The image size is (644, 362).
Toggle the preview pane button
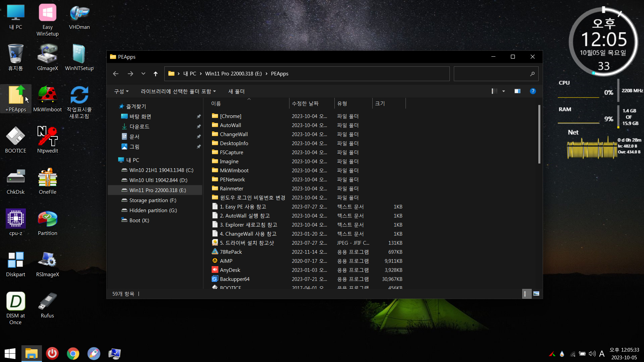coord(518,91)
